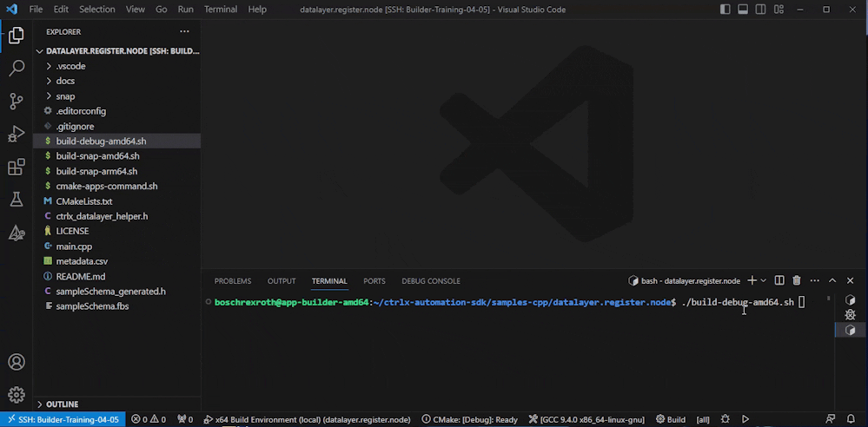The height and width of the screenshot is (427, 868).
Task: Click the Build button in status bar
Action: [x=671, y=419]
